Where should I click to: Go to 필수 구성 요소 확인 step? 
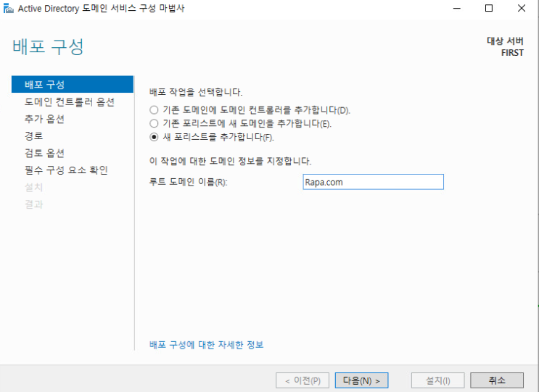(66, 170)
